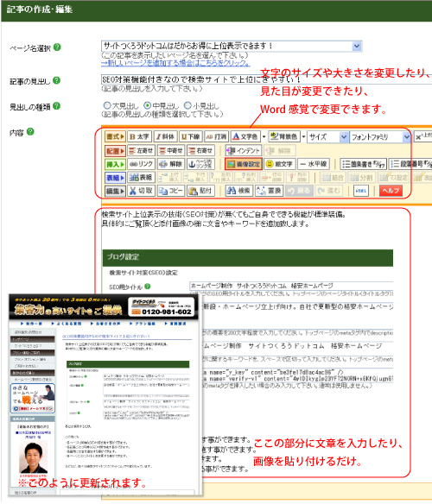Insert an anchor with ページ内リンク先
Image resolution: width=432 pixels, height=504 pixels.
tap(200, 164)
